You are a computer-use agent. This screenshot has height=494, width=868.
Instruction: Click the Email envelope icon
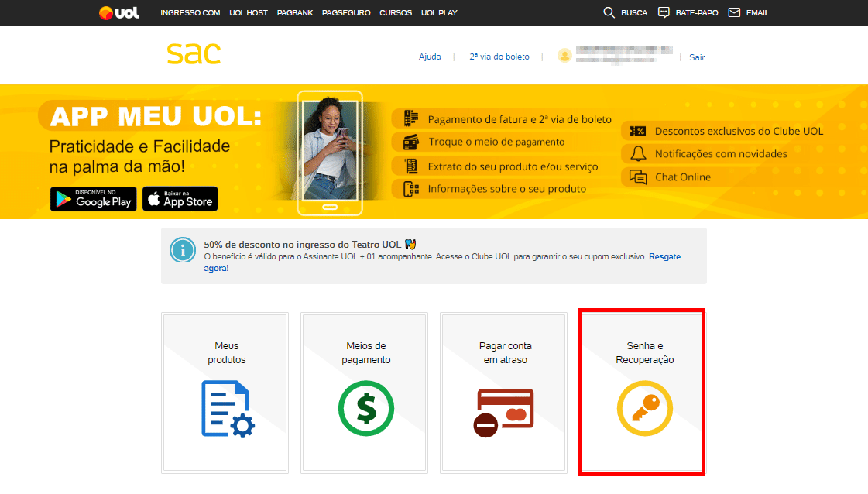click(734, 12)
